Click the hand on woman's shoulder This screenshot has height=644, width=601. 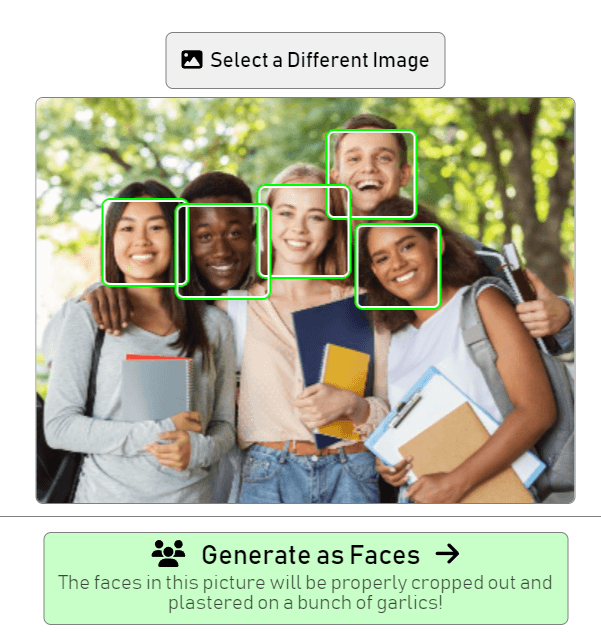(108, 308)
